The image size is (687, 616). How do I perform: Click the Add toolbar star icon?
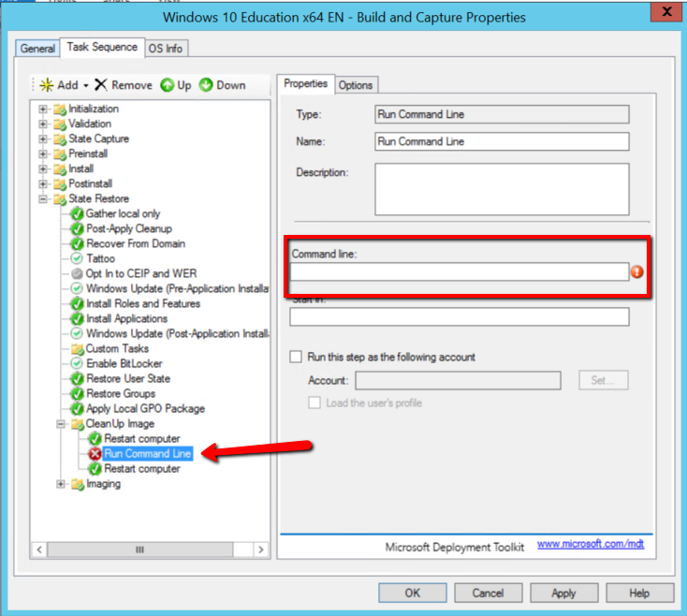point(45,85)
